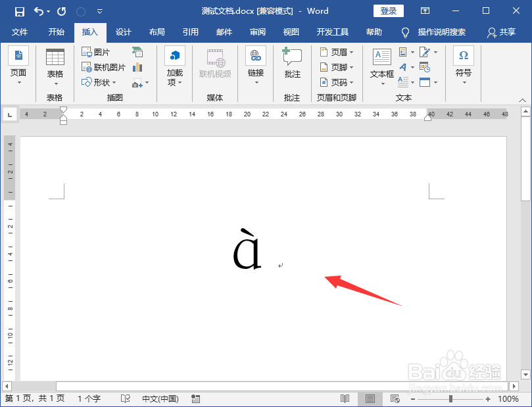Image resolution: width=532 pixels, height=407 pixels.
Task: Open the 表格 insert table dropdown
Action: [x=55, y=68]
